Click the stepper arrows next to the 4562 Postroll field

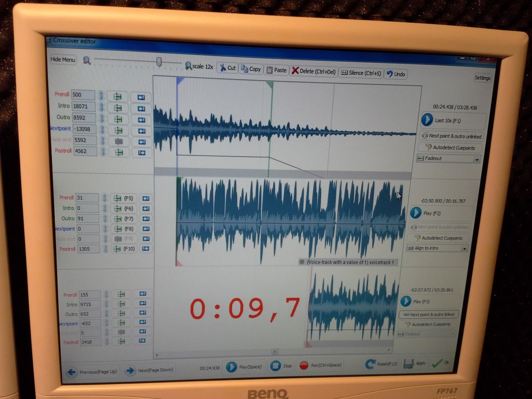(103, 152)
